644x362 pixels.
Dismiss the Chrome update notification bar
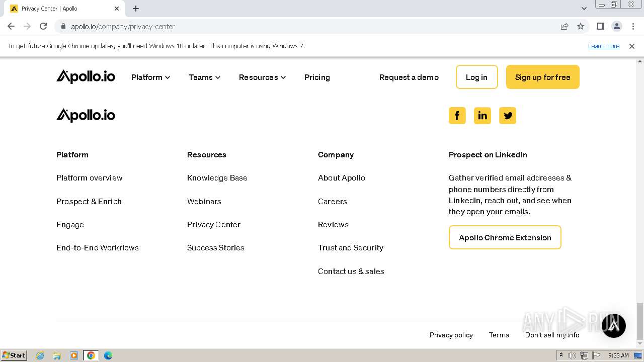click(631, 46)
